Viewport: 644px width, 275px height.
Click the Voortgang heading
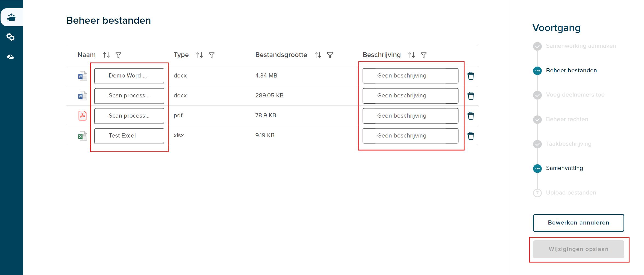pyautogui.click(x=556, y=28)
